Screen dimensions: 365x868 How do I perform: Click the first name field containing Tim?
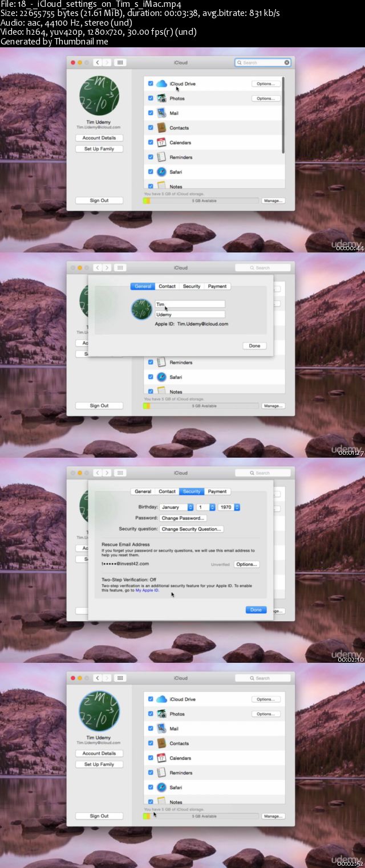point(190,304)
